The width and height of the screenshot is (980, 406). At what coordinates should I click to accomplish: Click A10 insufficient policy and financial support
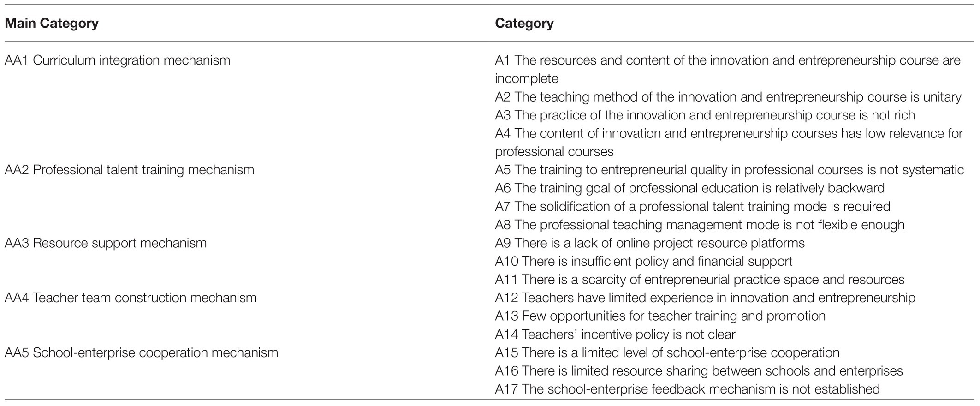[644, 261]
